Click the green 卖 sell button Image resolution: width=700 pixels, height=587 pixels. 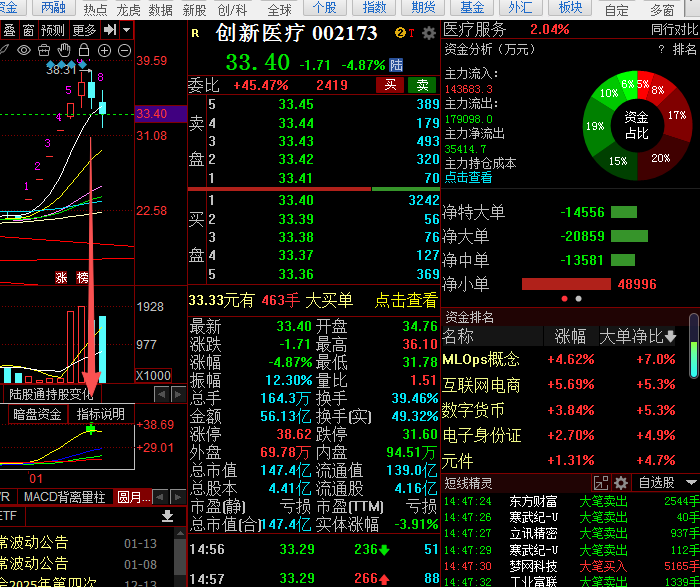422,85
